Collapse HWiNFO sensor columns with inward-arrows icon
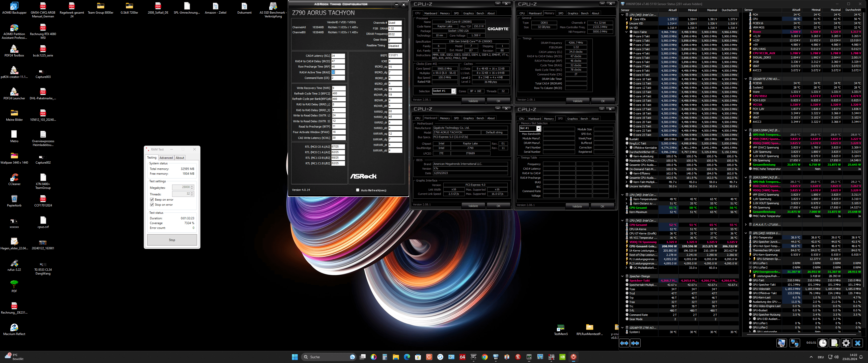 (635, 343)
